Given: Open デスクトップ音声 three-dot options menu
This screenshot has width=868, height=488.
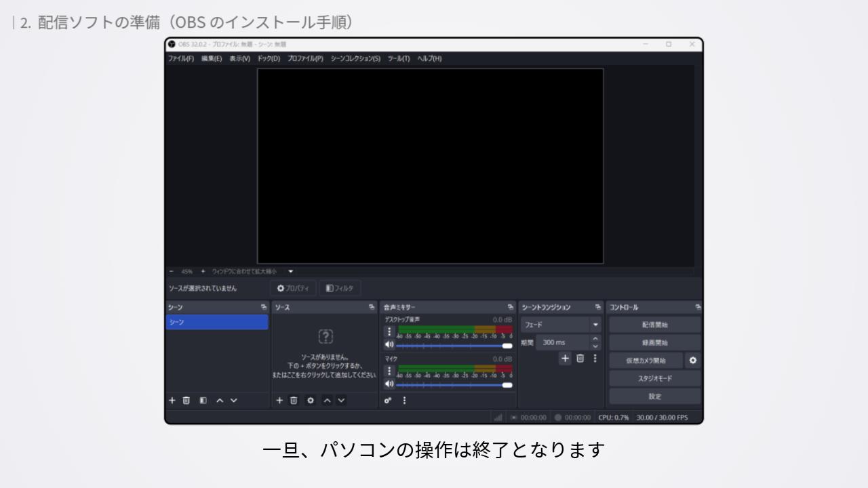Looking at the screenshot, I should (389, 331).
